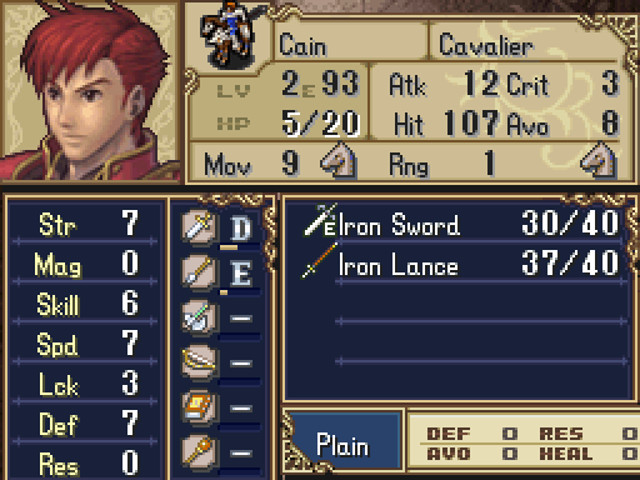Click the horse icon right of Rng
Screen dimensions: 640x480
tap(598, 161)
